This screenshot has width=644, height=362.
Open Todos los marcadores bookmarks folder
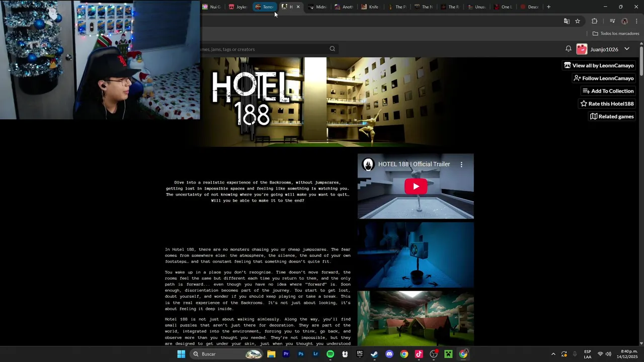[616, 34]
